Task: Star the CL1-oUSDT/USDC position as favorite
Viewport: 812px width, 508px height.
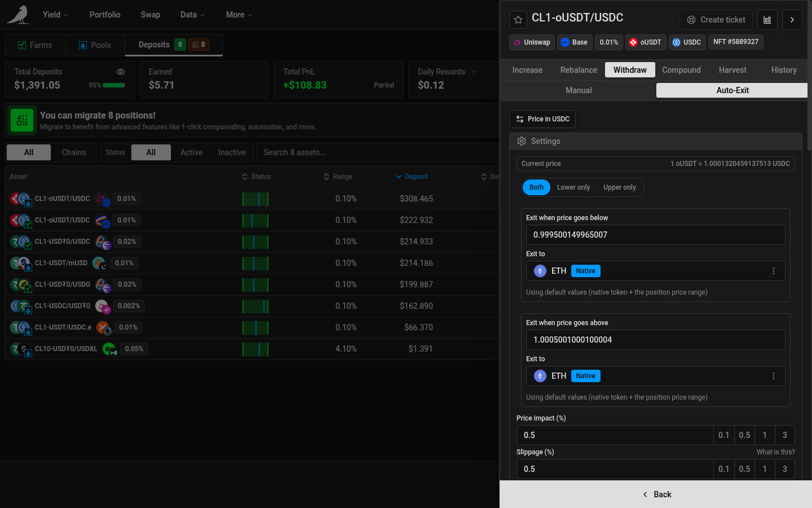Action: [518, 20]
